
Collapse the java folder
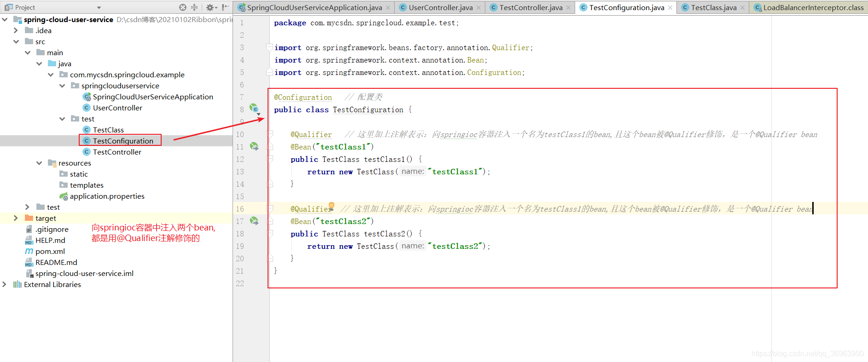coord(39,63)
